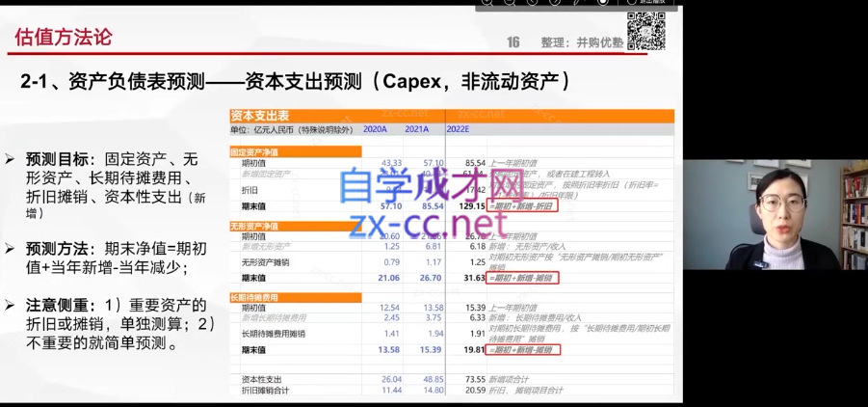Click the 2020A column header
The height and width of the screenshot is (407, 868).
375,130
